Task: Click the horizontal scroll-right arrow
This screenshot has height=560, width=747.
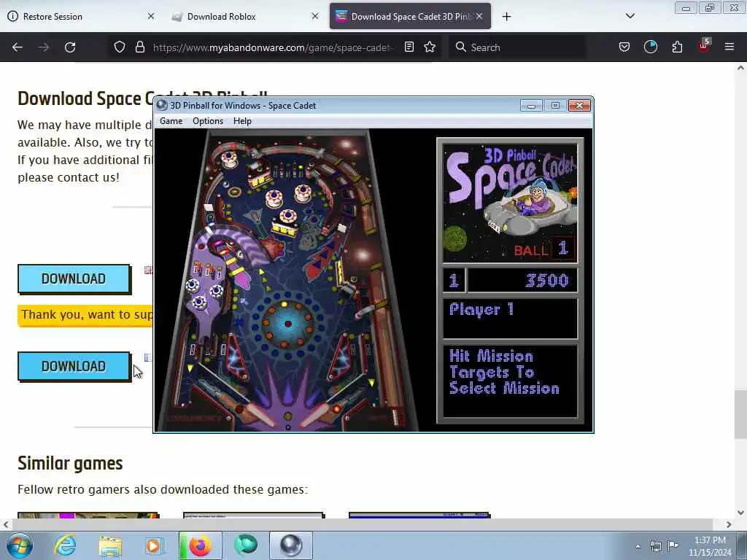Action: click(729, 524)
